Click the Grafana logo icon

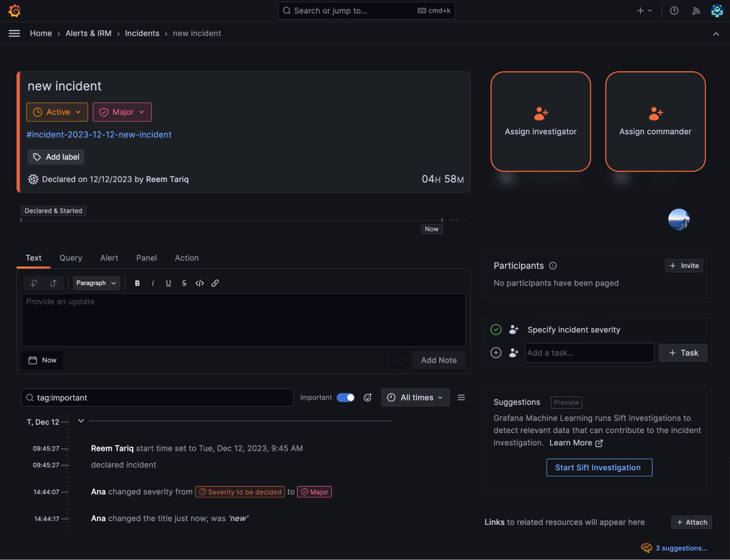click(x=15, y=11)
